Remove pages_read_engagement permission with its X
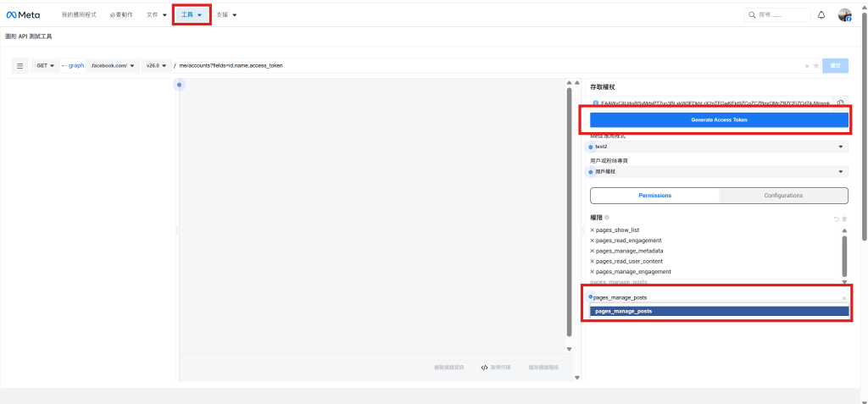This screenshot has height=404, width=868. click(x=592, y=241)
